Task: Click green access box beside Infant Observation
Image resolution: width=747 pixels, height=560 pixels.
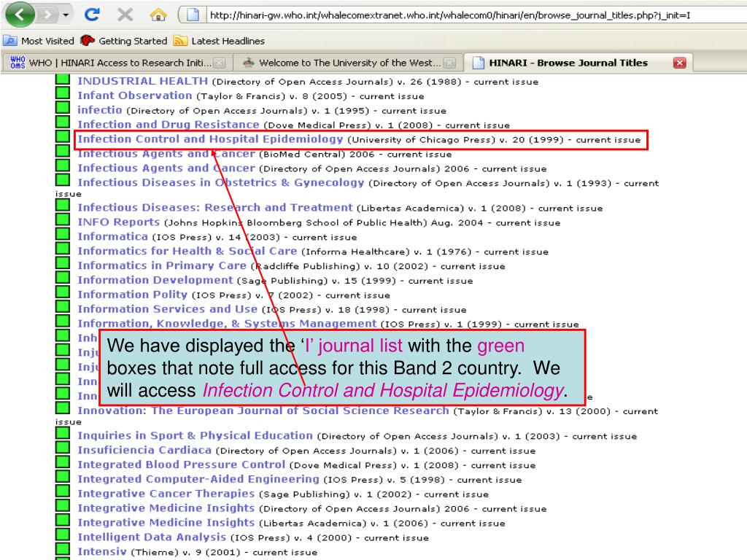Action: (x=63, y=93)
